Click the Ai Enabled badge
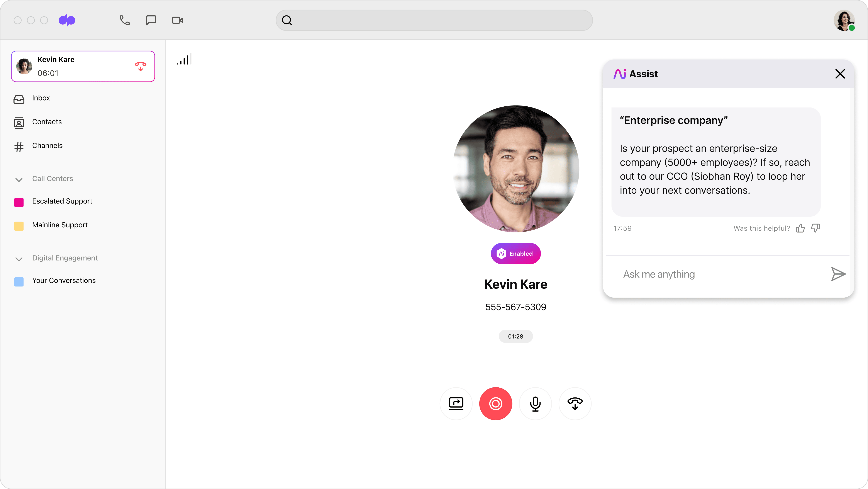The height and width of the screenshot is (489, 868). tap(515, 253)
